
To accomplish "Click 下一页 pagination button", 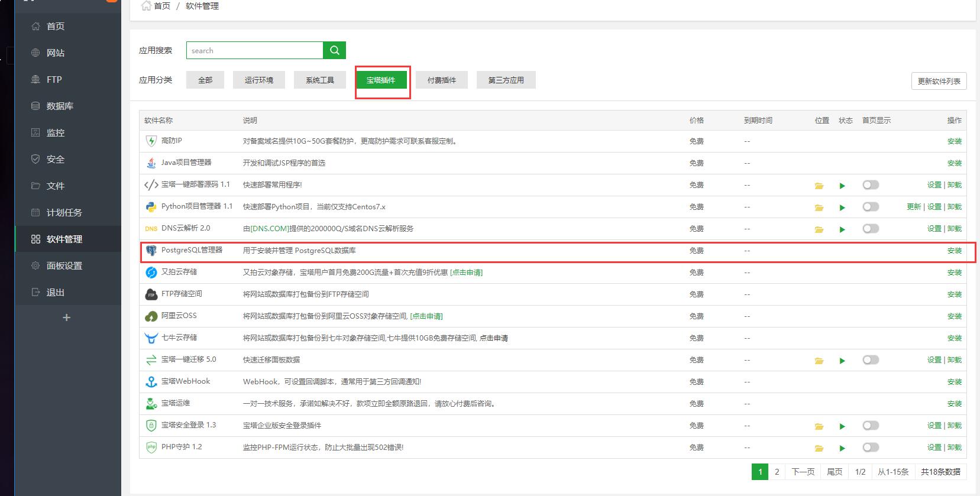I will [803, 472].
